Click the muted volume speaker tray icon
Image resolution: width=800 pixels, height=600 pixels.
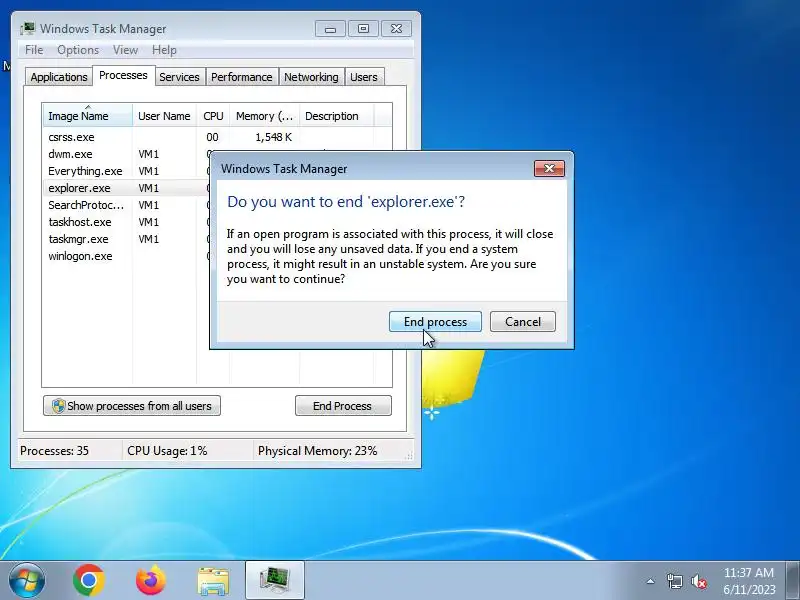(x=699, y=581)
